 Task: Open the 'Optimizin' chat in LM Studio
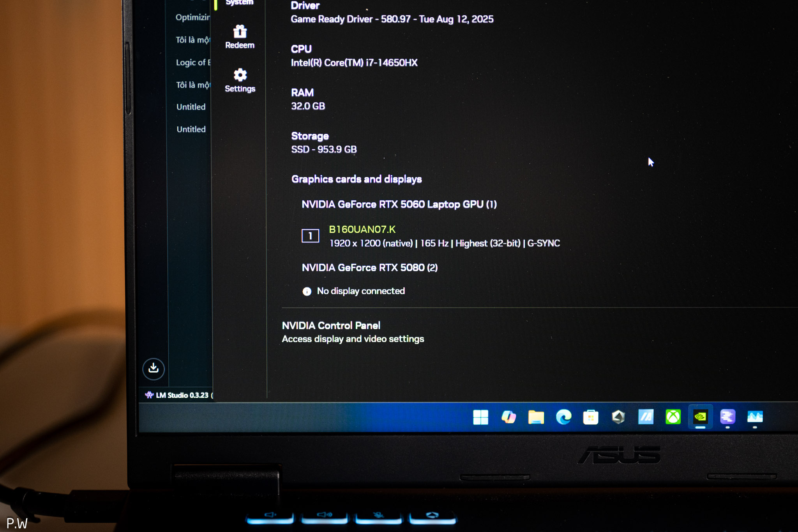pos(192,18)
